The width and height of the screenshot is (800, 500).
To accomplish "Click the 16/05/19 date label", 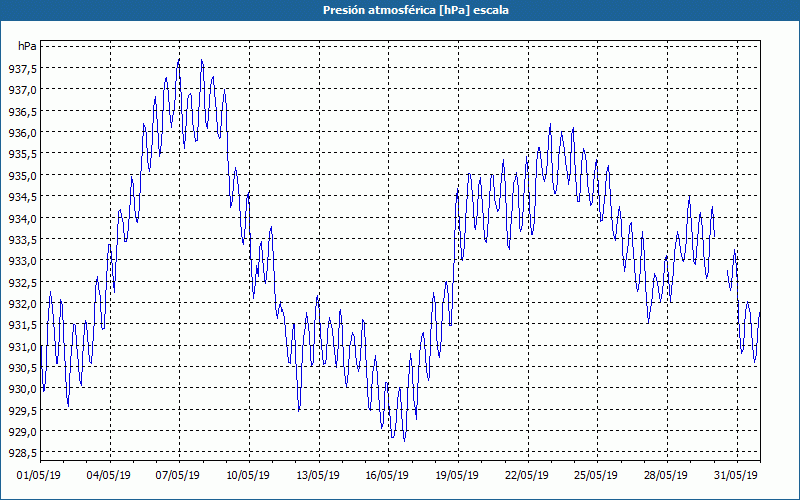I will pyautogui.click(x=387, y=475).
